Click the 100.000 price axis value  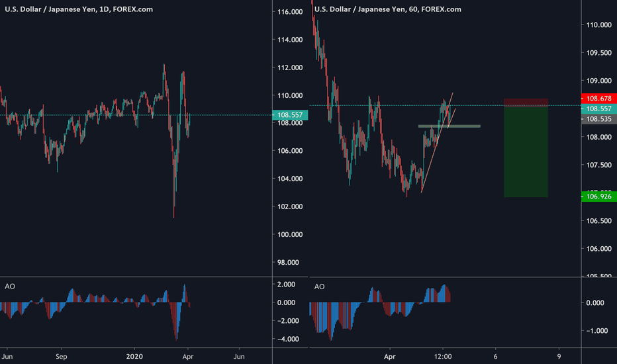[x=290, y=234]
